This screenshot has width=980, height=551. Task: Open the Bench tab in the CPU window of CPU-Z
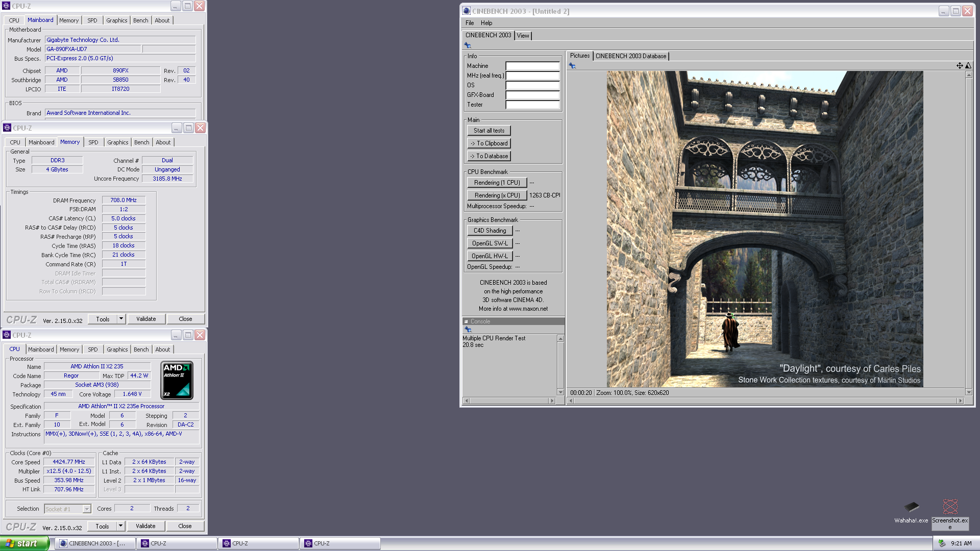pos(141,349)
